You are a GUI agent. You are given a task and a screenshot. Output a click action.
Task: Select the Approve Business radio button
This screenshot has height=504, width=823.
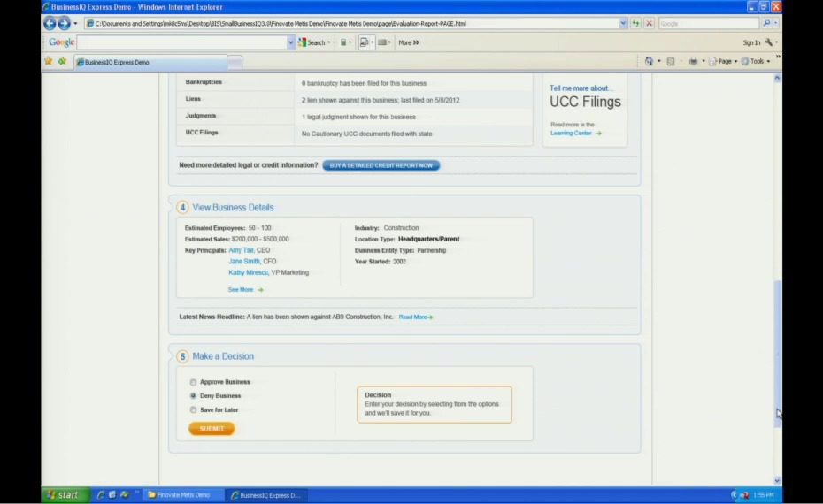click(193, 382)
